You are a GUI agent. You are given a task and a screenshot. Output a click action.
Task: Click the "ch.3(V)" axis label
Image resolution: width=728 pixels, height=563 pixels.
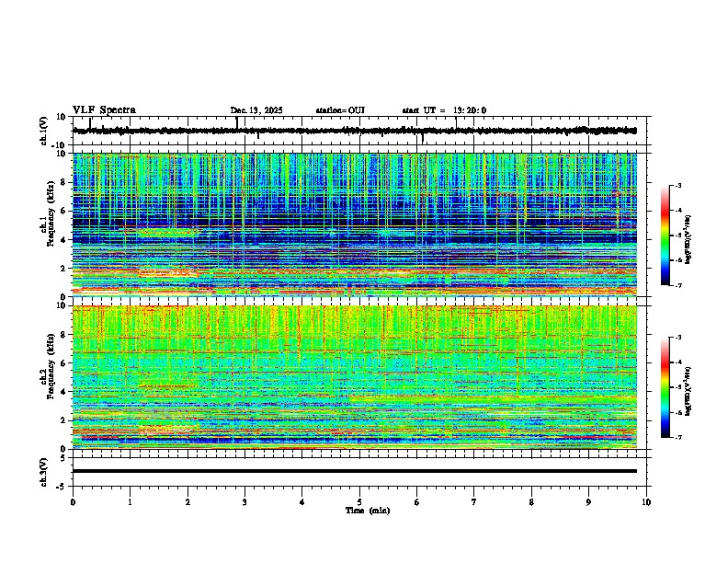[x=44, y=473]
